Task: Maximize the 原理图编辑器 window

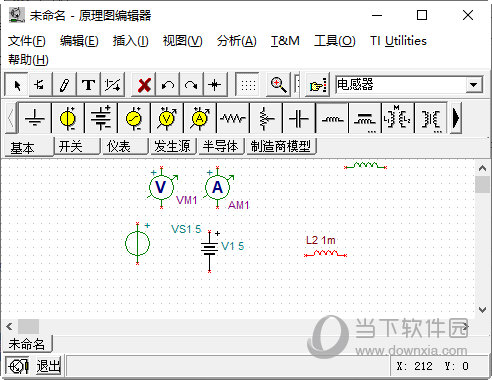Action: [x=422, y=15]
